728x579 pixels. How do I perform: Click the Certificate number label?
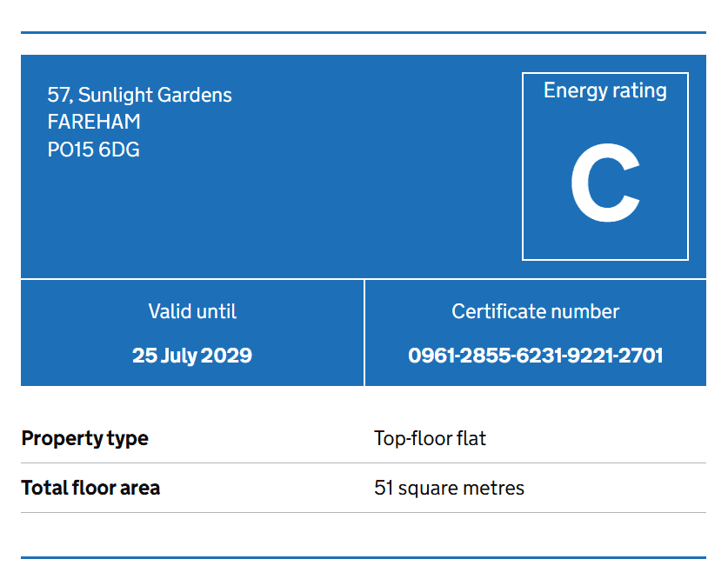535,311
